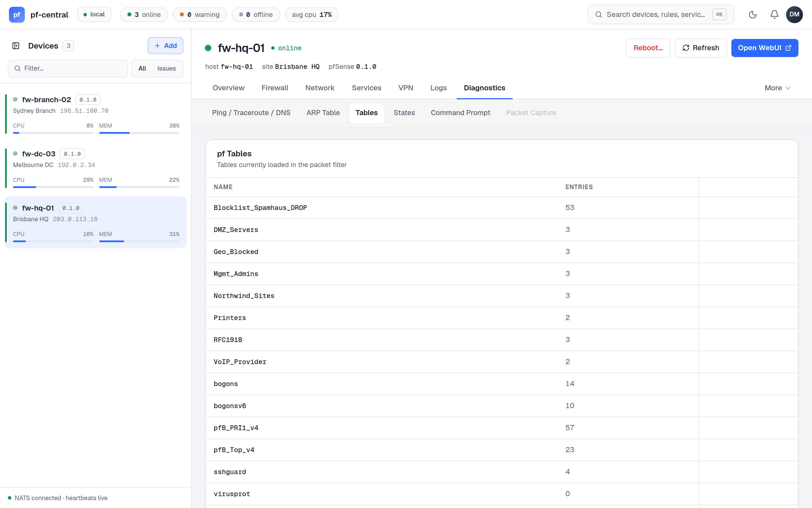Select device fw-branch-02 in the list
The image size is (812, 508).
(x=96, y=114)
